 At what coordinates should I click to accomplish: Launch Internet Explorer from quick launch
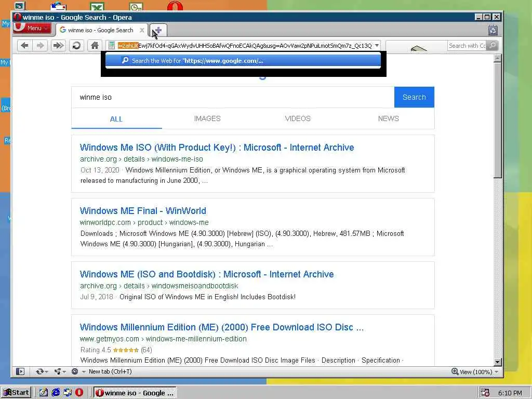click(56, 393)
